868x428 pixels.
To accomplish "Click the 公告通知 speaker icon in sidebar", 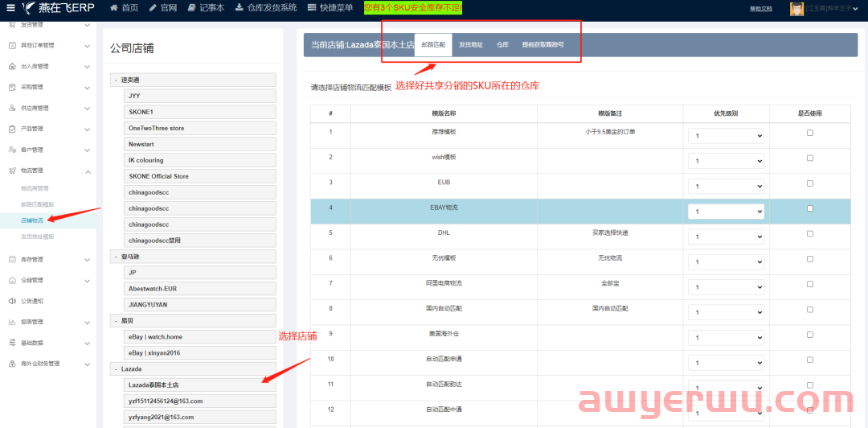I will coord(13,301).
